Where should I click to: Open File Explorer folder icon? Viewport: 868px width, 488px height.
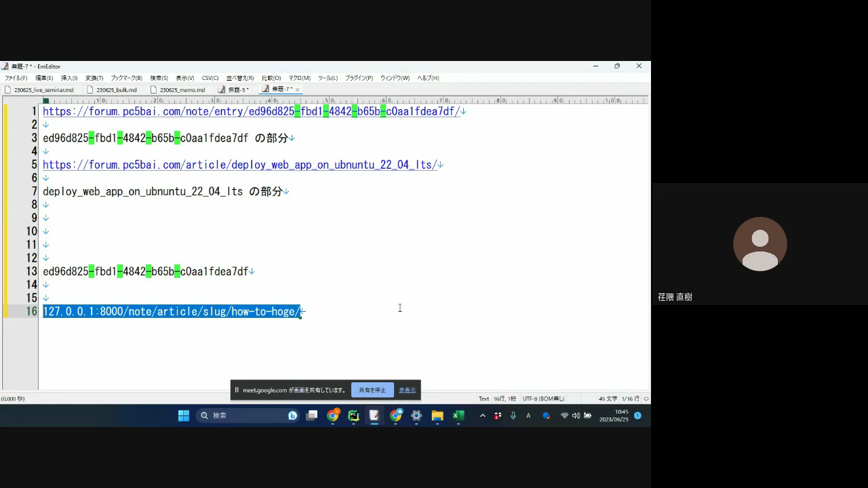(437, 415)
